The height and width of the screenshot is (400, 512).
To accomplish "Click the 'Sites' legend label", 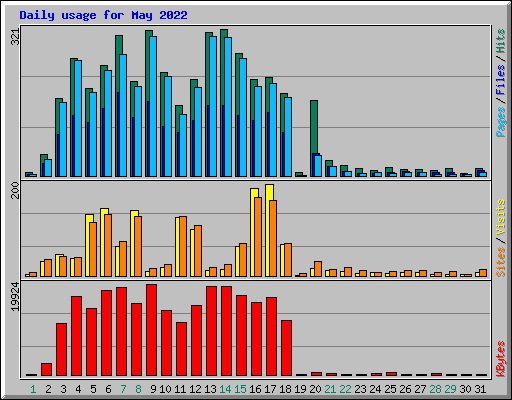I will coord(501,262).
